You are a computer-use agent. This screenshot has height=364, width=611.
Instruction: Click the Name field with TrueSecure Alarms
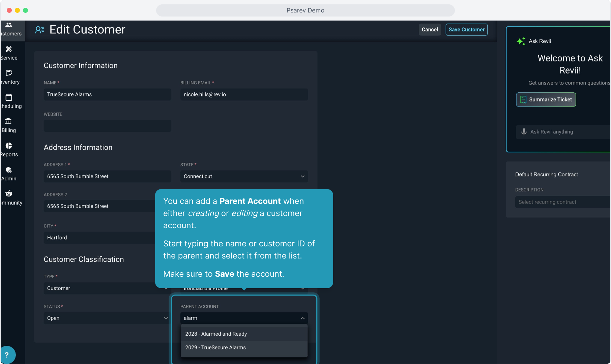pos(107,94)
